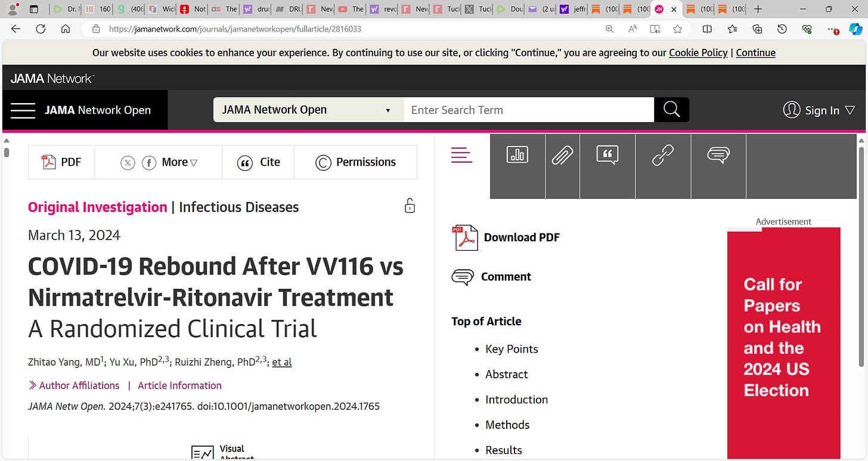The width and height of the screenshot is (868, 461).
Task: Open Edge settings and more menu
Action: [833, 29]
